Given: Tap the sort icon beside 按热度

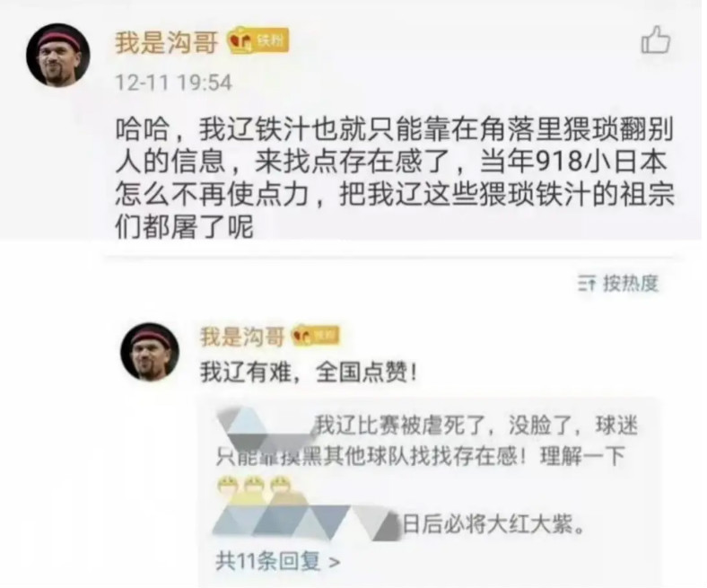Looking at the screenshot, I should pyautogui.click(x=587, y=285).
